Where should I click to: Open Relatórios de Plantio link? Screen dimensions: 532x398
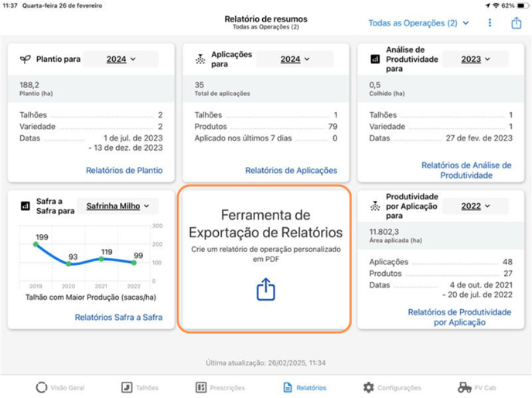tap(124, 170)
